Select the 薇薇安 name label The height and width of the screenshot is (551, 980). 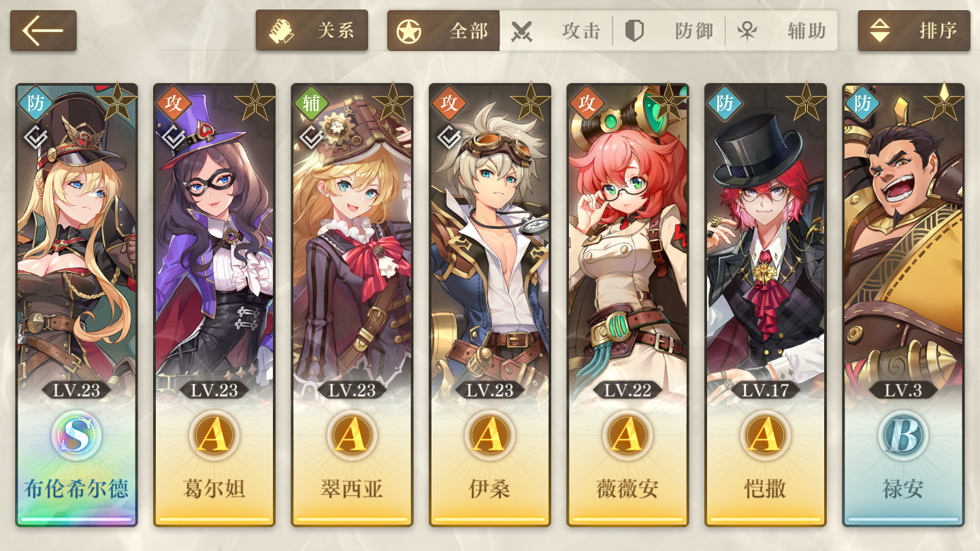[627, 489]
